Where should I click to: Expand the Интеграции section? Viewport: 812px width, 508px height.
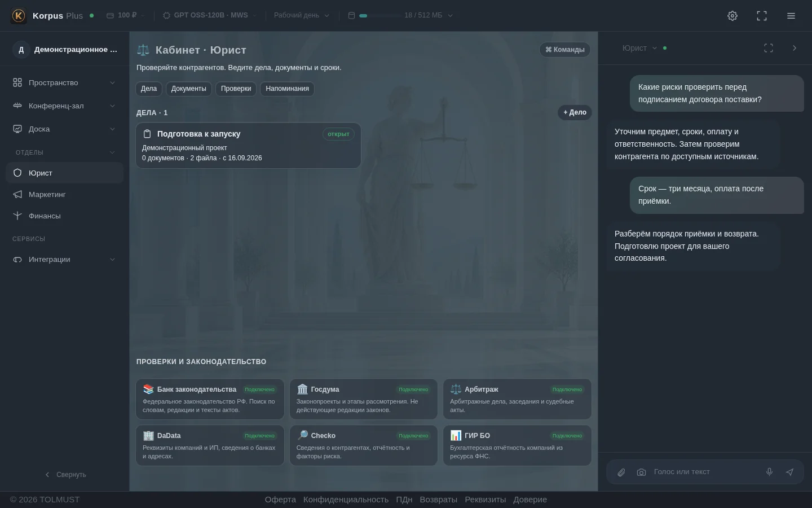click(x=64, y=259)
